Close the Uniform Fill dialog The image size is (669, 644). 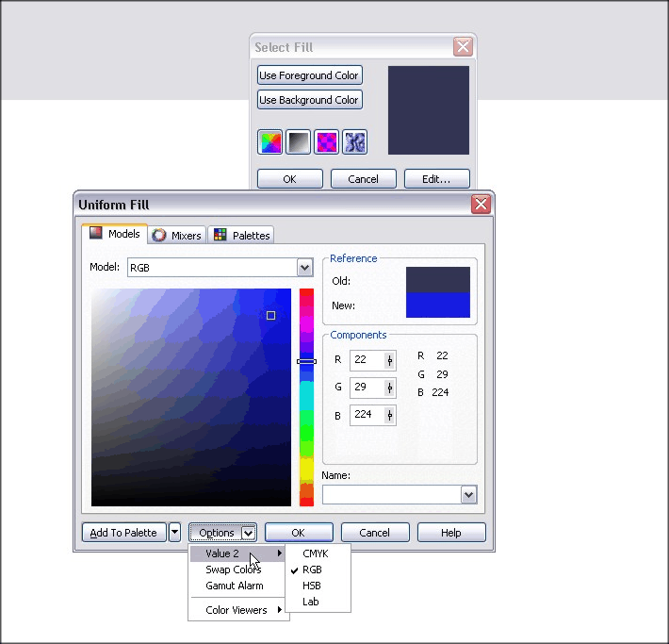[x=481, y=205]
